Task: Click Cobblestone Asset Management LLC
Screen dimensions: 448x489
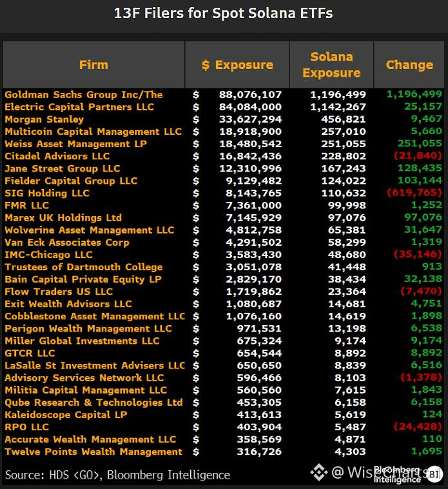Action: click(x=95, y=316)
